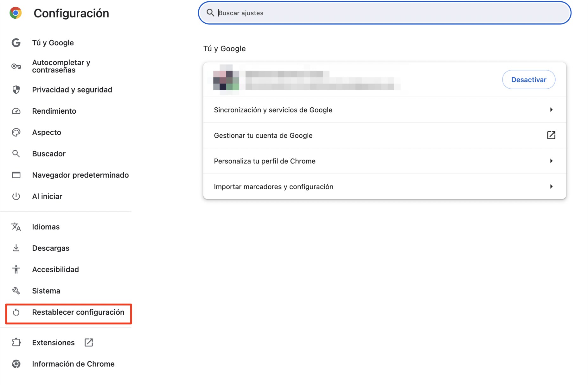Click the key icon for Autocompletar y contraseñas
The width and height of the screenshot is (588, 385).
point(16,66)
